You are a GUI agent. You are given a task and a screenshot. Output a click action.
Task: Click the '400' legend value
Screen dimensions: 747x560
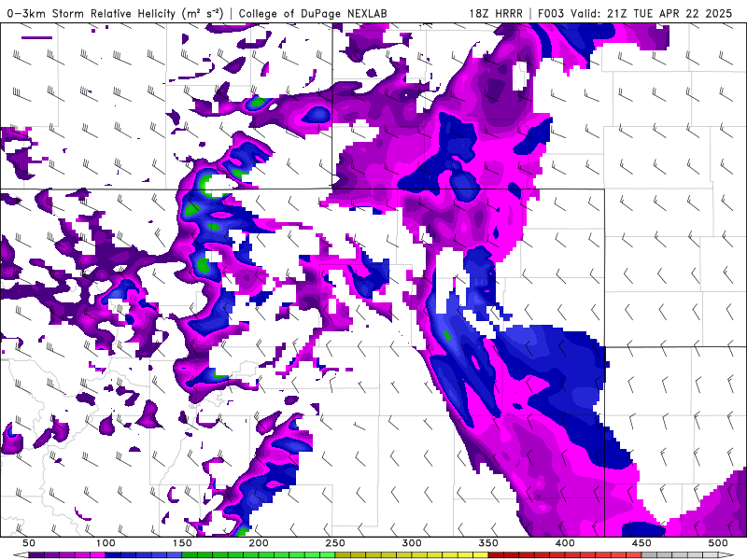[565, 543]
